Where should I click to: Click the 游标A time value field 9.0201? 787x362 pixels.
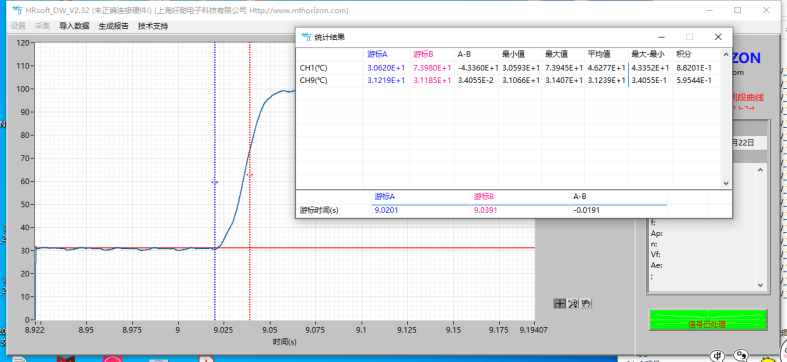tap(421, 210)
